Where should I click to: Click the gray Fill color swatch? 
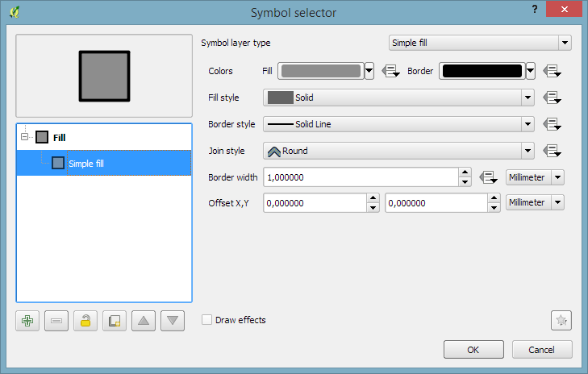click(320, 71)
